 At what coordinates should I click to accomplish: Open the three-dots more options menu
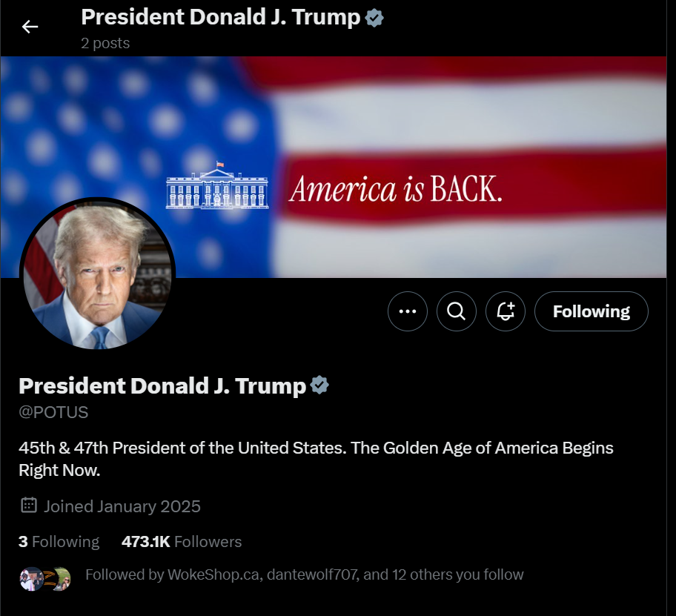point(408,311)
